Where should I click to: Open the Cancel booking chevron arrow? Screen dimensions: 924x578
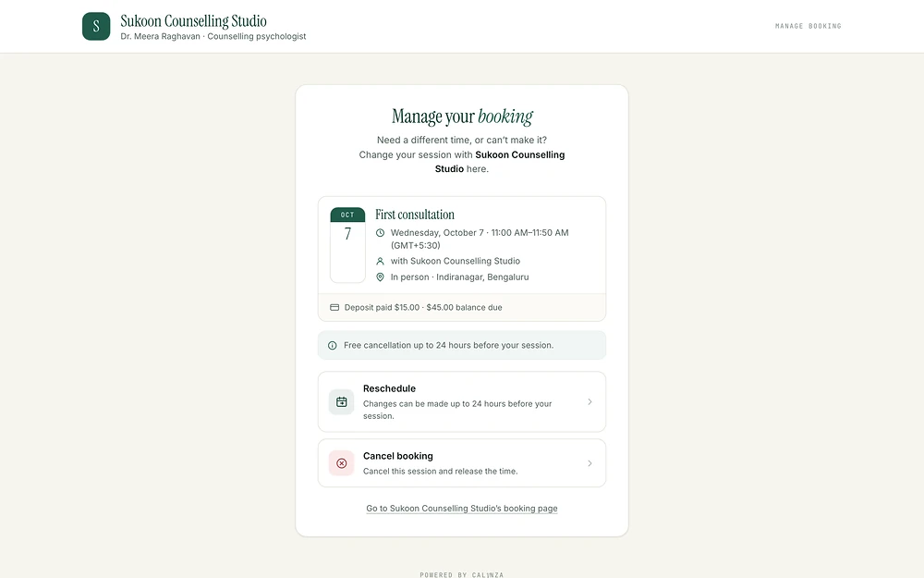click(x=590, y=463)
